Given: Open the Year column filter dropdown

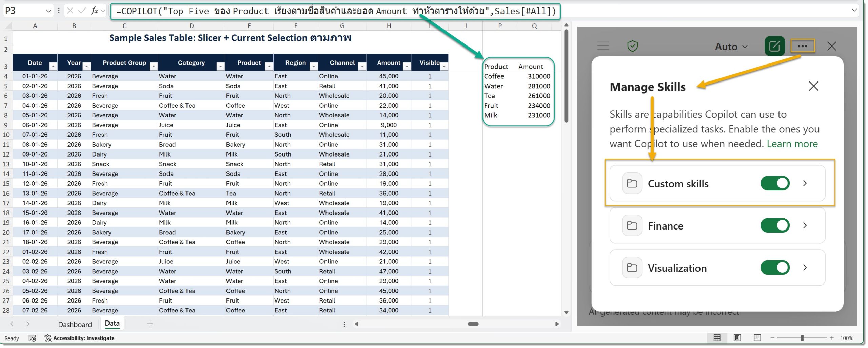Looking at the screenshot, I should click(86, 66).
